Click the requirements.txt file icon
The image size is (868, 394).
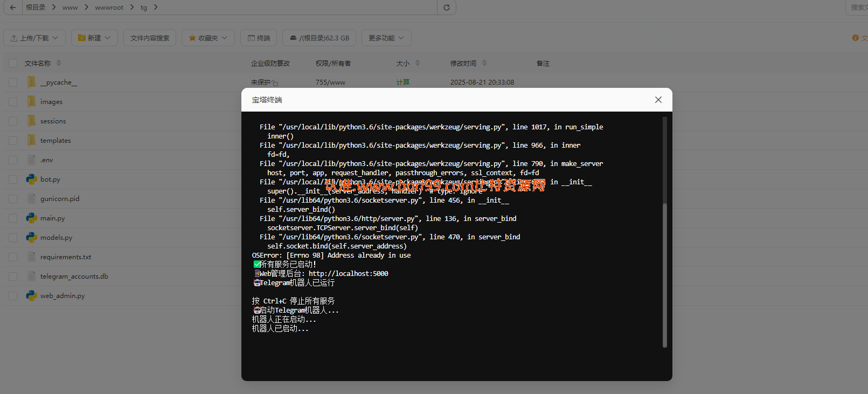(x=31, y=257)
